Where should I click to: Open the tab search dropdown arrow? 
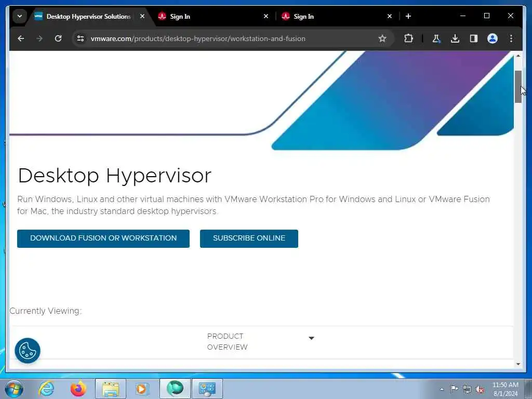(x=20, y=16)
